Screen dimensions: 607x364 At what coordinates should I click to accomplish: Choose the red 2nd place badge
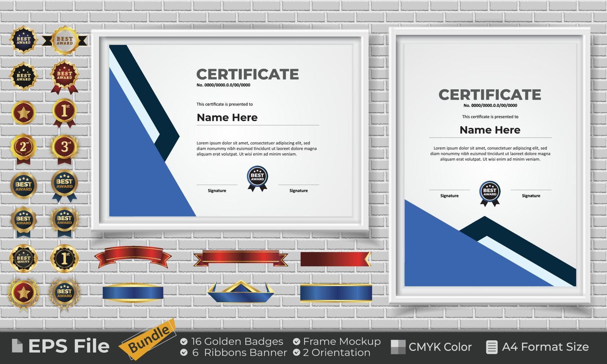[x=24, y=149]
